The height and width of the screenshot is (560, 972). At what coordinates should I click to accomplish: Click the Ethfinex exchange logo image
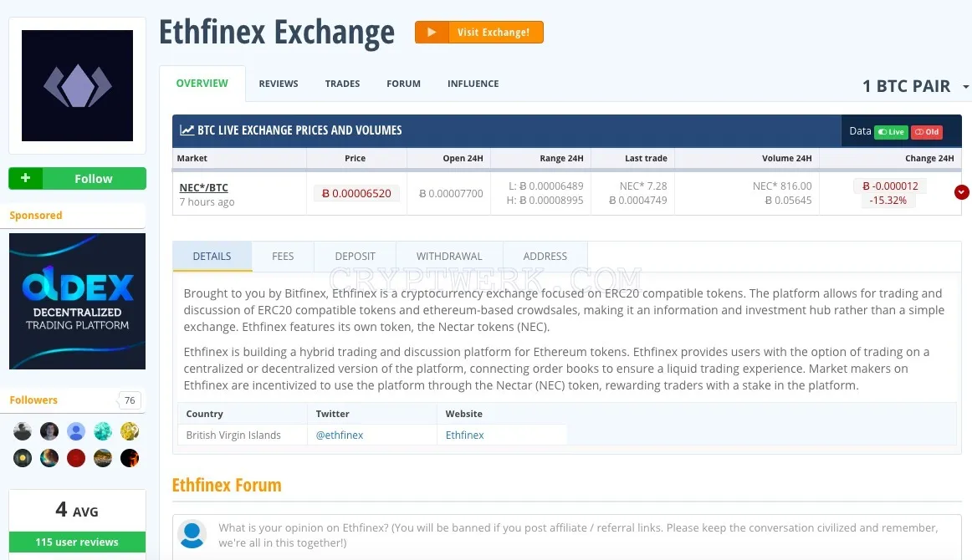coord(78,85)
